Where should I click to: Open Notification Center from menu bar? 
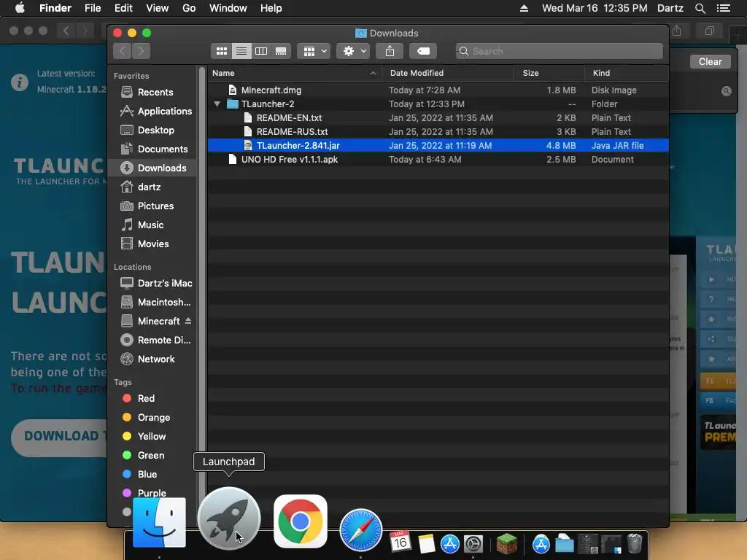(724, 8)
